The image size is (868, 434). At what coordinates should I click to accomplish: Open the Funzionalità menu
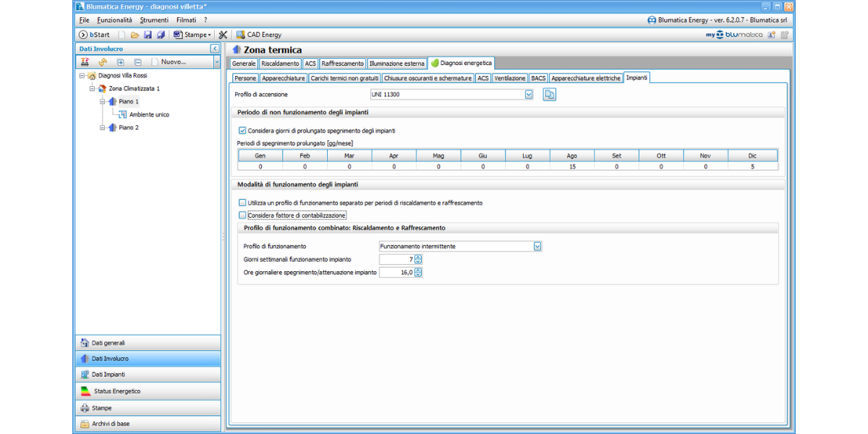pyautogui.click(x=114, y=20)
